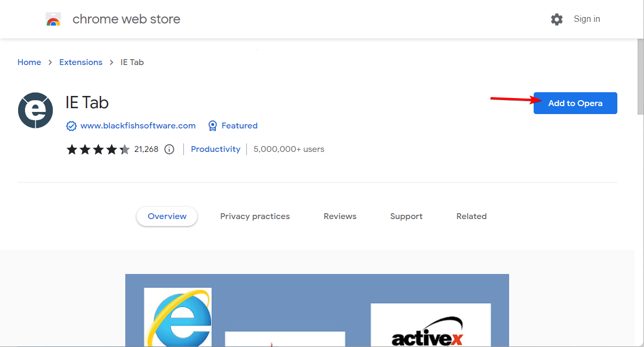This screenshot has width=644, height=347.
Task: Select the Overview tab
Action: click(x=167, y=216)
